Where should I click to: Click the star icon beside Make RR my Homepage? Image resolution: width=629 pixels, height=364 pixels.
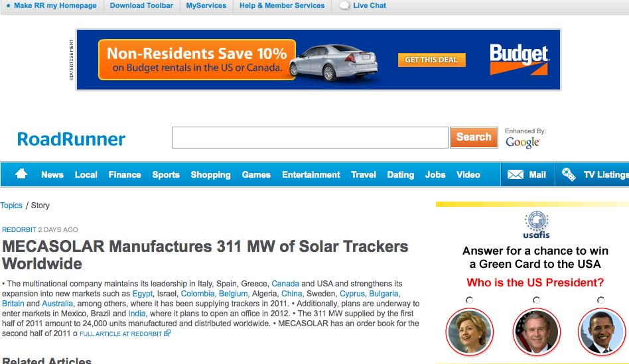click(x=8, y=5)
